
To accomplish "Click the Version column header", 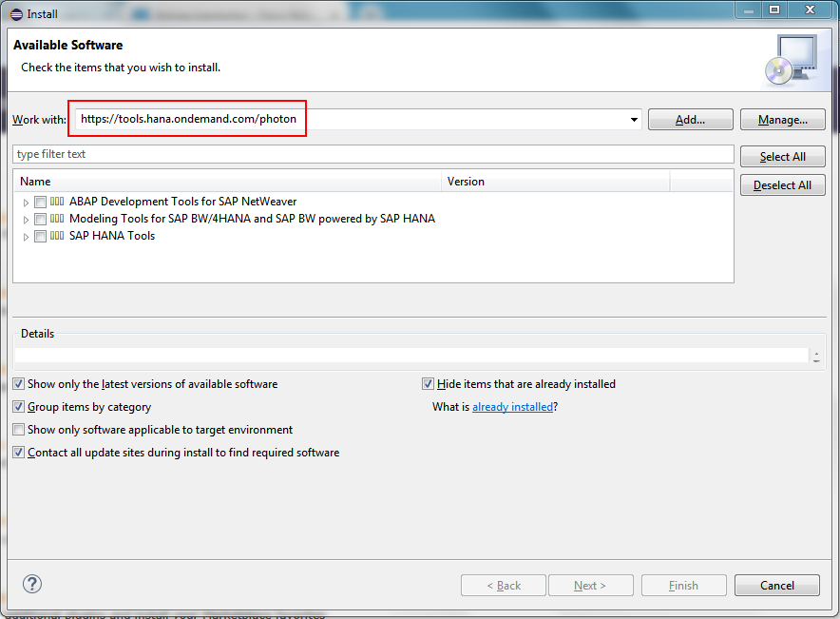I will pos(556,182).
